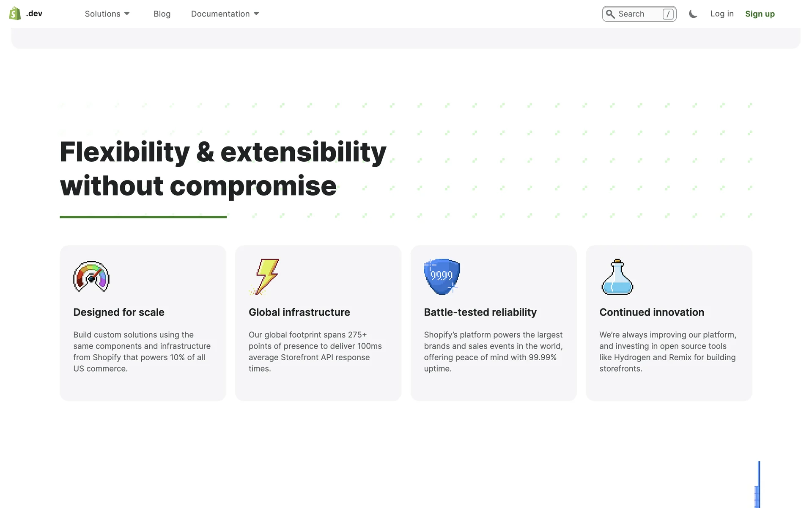Open the Blog page
812x508 pixels.
coord(162,14)
